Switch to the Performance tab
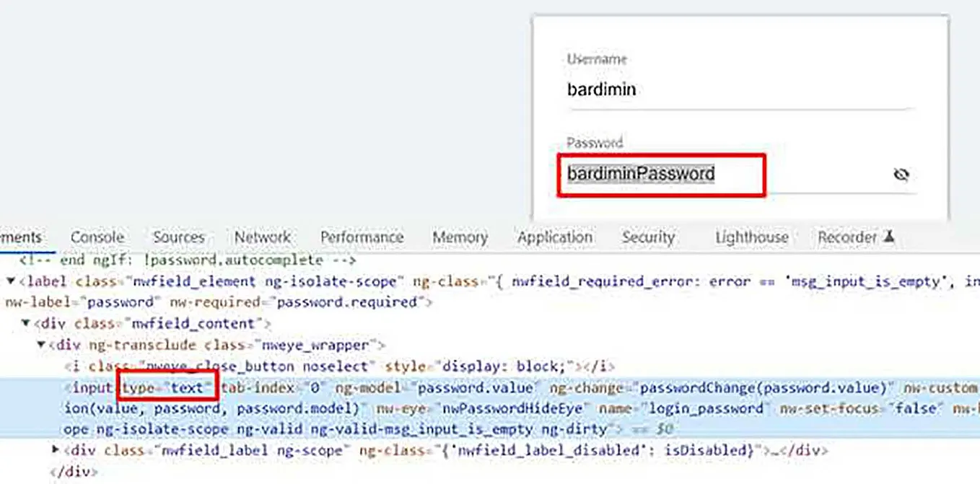Viewport: 980px width, 484px height. [x=362, y=237]
